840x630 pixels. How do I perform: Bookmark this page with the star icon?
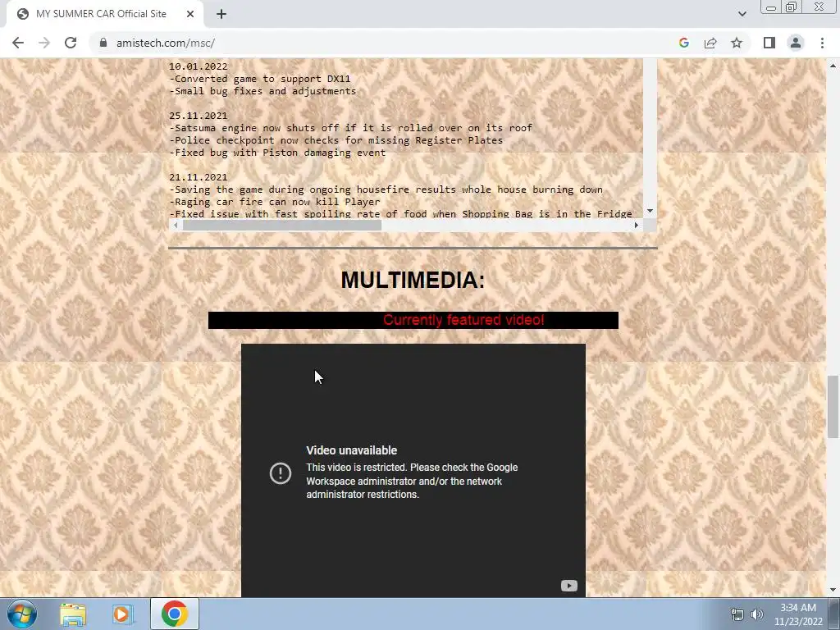click(x=737, y=43)
